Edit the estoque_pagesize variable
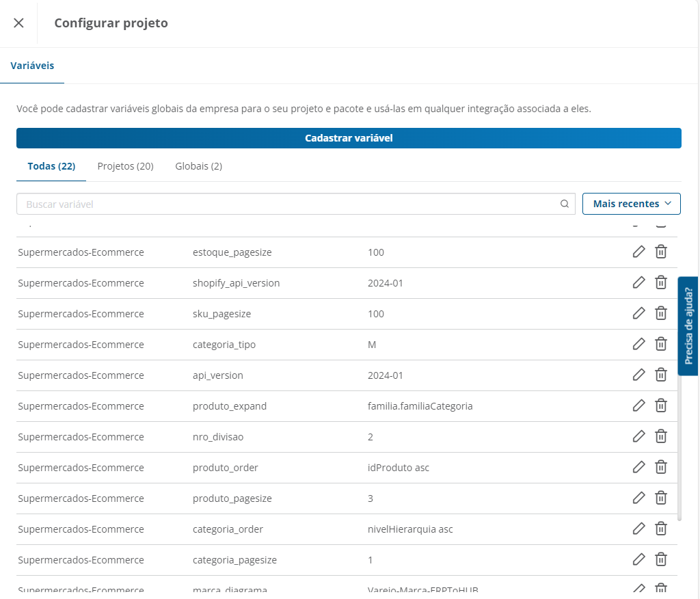Image resolution: width=700 pixels, height=599 pixels. [x=638, y=252]
